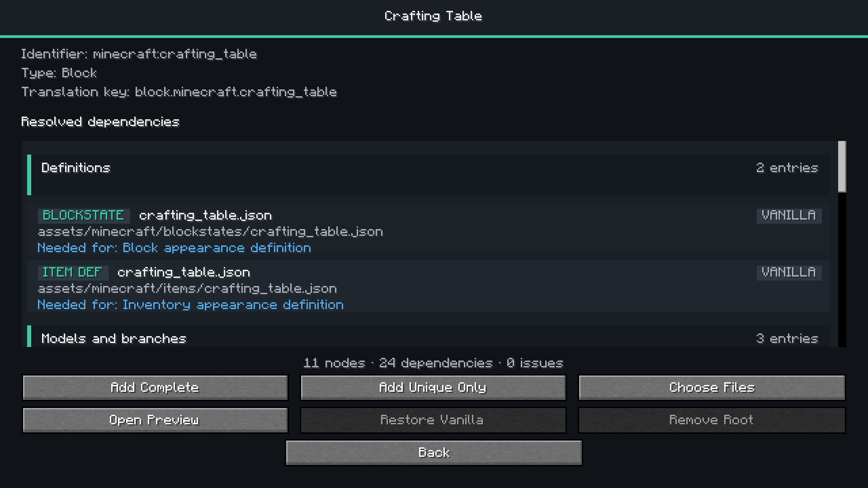Click VANILLA badge on item def entry
Image resolution: width=868 pixels, height=488 pixels.
789,272
